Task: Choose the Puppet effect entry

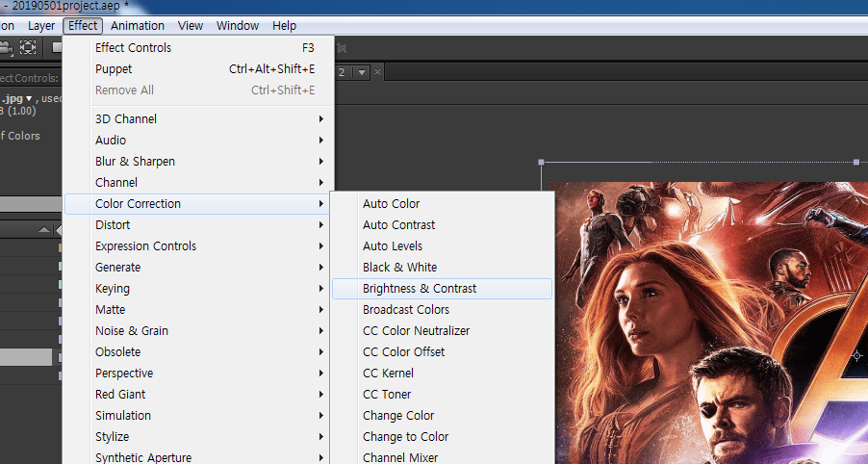Action: coord(199,69)
